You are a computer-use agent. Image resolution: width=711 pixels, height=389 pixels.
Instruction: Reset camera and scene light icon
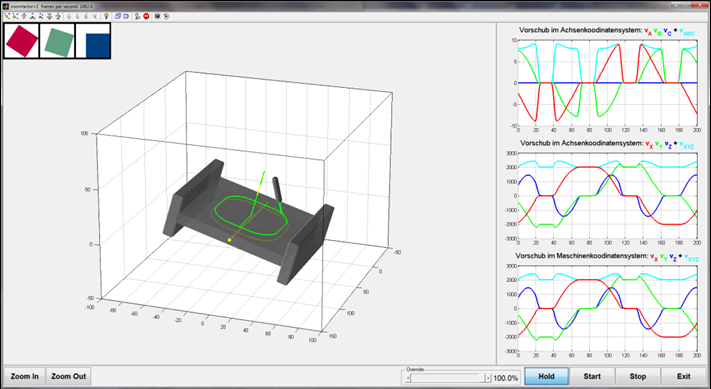pos(137,16)
